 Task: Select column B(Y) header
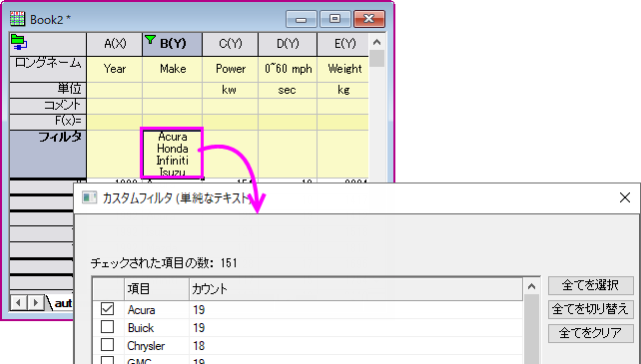[172, 44]
